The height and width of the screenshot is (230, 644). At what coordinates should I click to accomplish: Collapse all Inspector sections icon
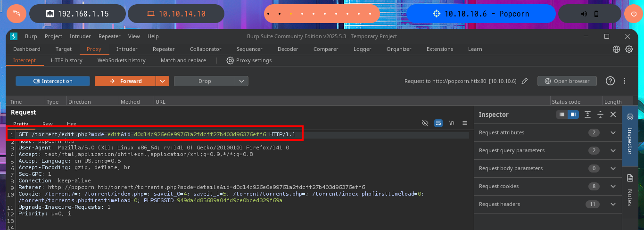coord(600,115)
